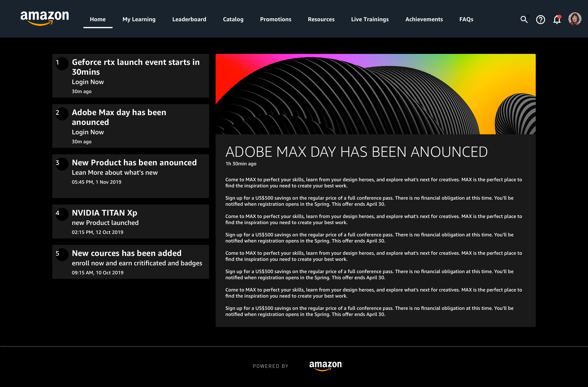This screenshot has width=588, height=387.
Task: View the Live Trainings tab
Action: pos(370,19)
